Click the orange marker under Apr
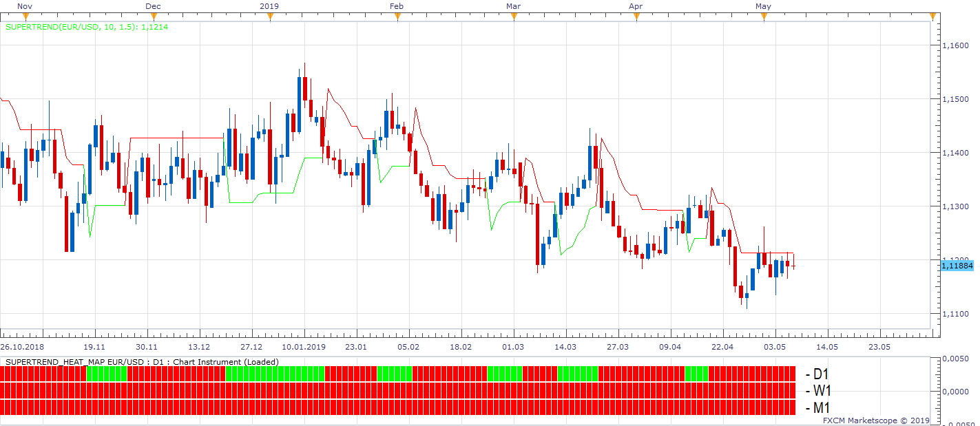 [636, 17]
